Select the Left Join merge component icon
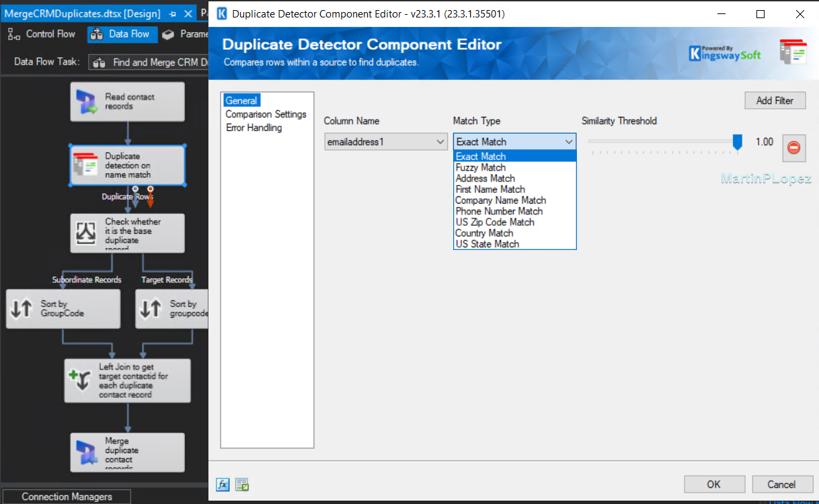This screenshot has height=504, width=819. pos(80,380)
